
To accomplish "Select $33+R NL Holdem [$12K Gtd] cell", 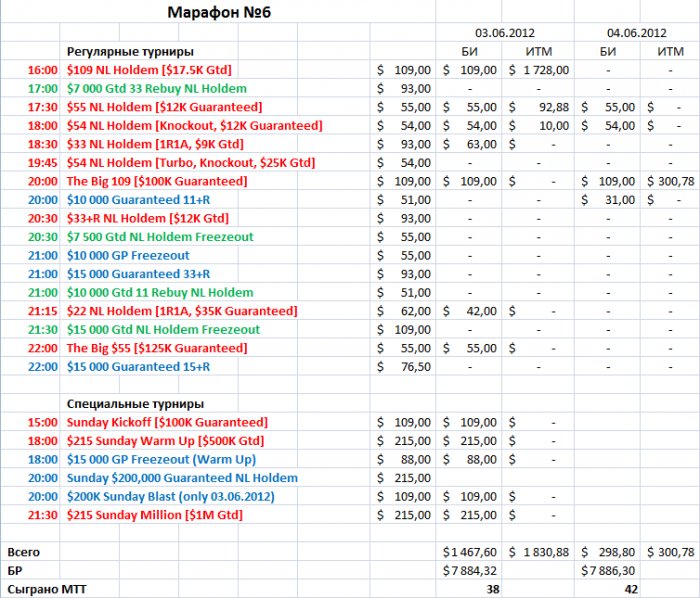I will (x=148, y=218).
